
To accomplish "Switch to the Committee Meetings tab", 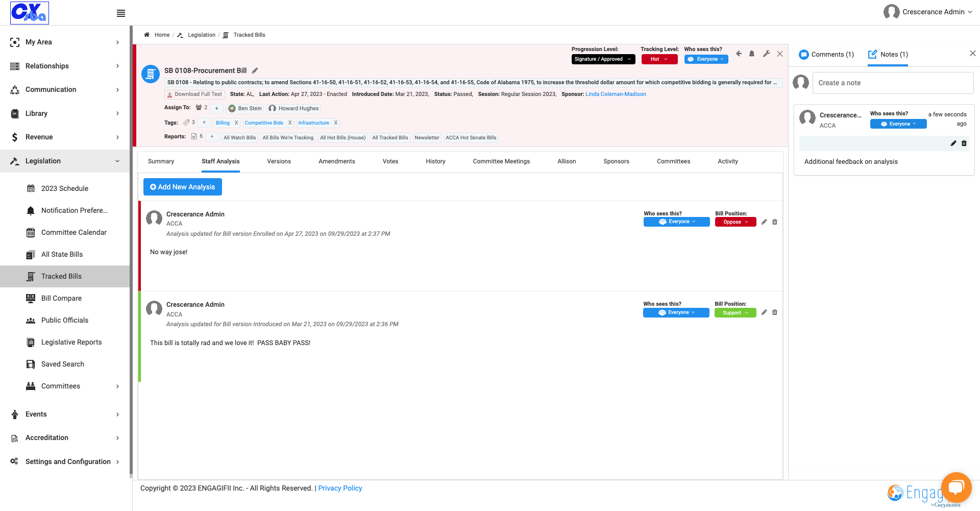I will tap(501, 161).
